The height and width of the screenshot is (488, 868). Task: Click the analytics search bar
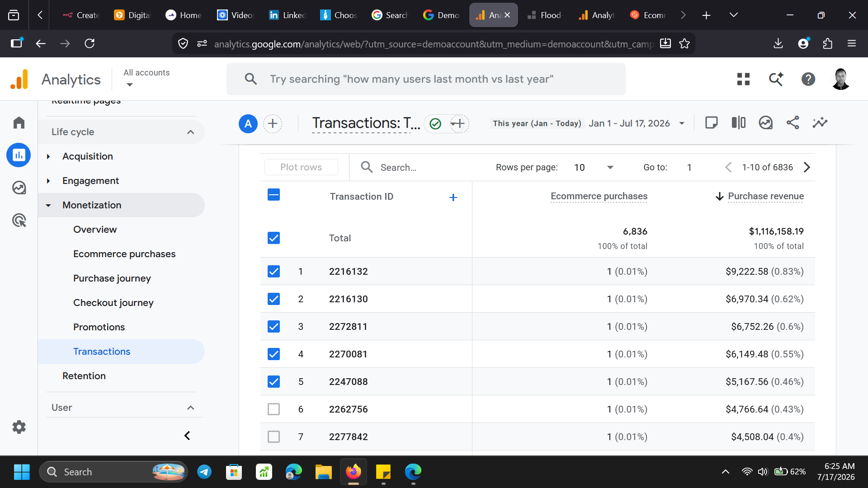426,79
